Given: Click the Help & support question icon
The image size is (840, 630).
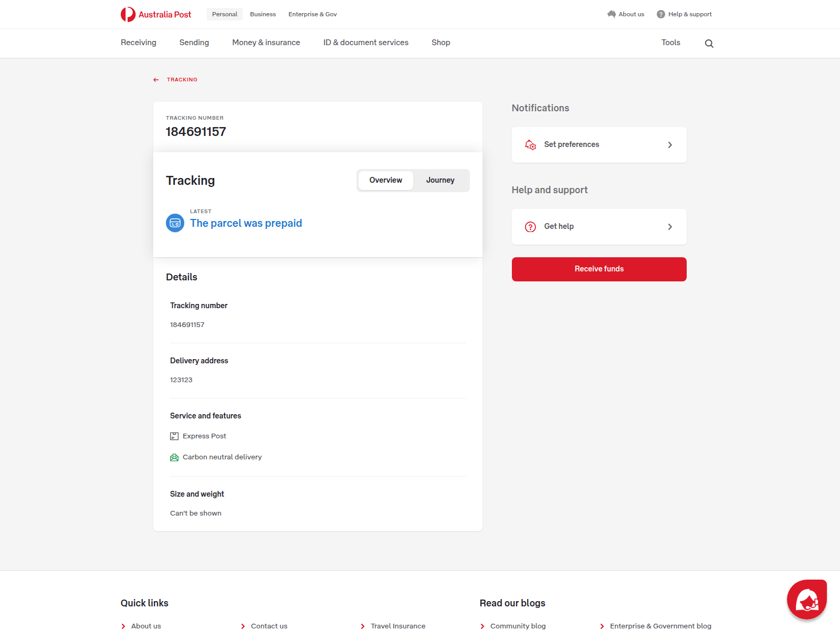Looking at the screenshot, I should pos(660,14).
